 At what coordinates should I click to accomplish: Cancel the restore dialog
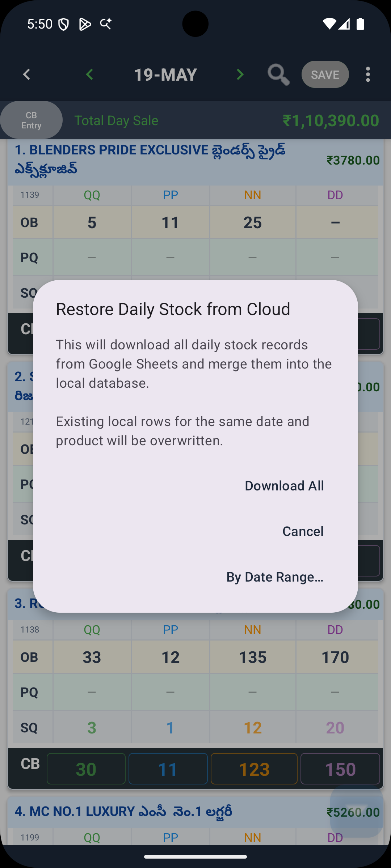pyautogui.click(x=303, y=531)
